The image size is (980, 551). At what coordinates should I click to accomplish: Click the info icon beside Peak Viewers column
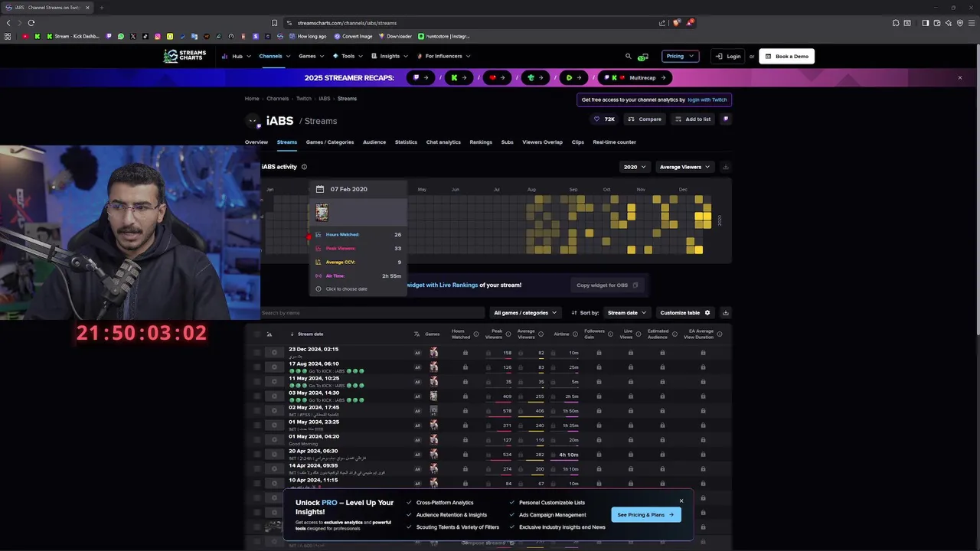click(509, 334)
